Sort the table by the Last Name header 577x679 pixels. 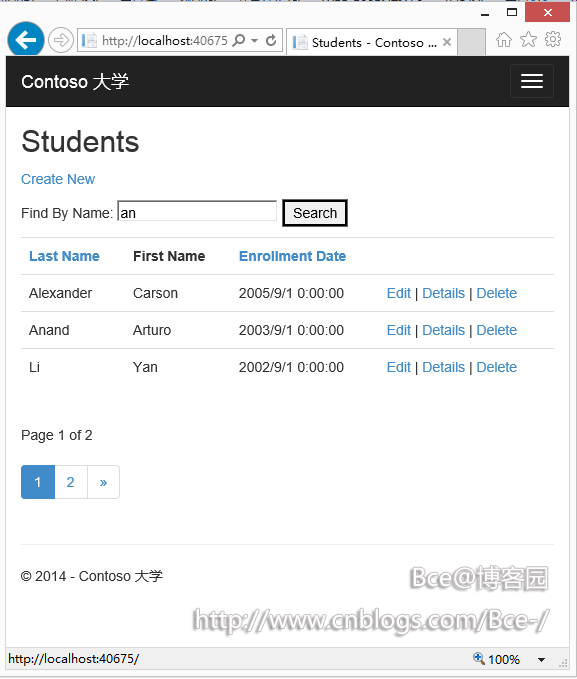coord(64,256)
